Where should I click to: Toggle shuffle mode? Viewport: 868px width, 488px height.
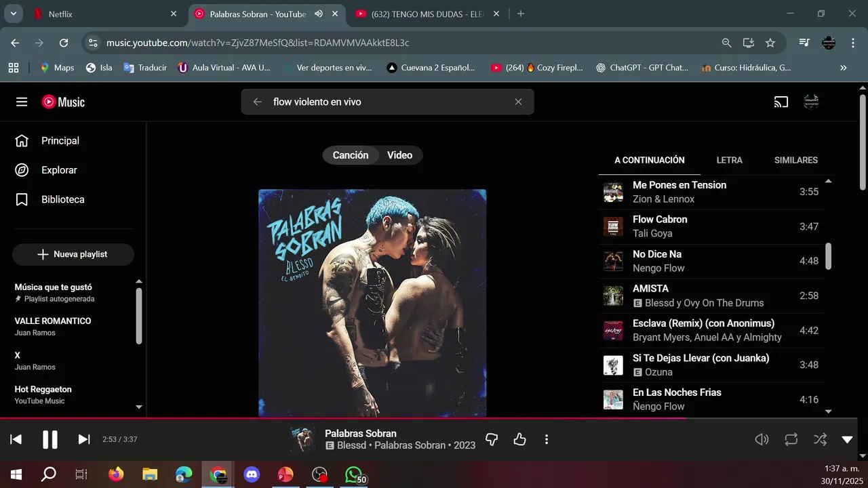coord(820,439)
